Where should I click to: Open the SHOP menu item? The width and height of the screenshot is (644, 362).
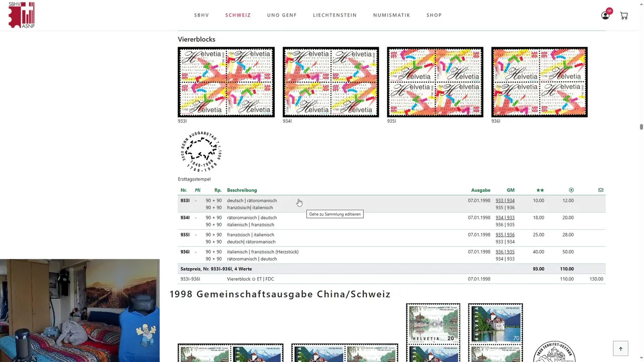434,15
